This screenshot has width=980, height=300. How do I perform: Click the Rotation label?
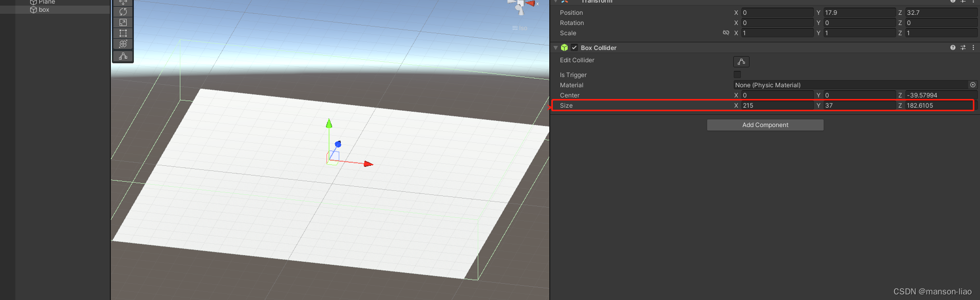[x=572, y=22]
